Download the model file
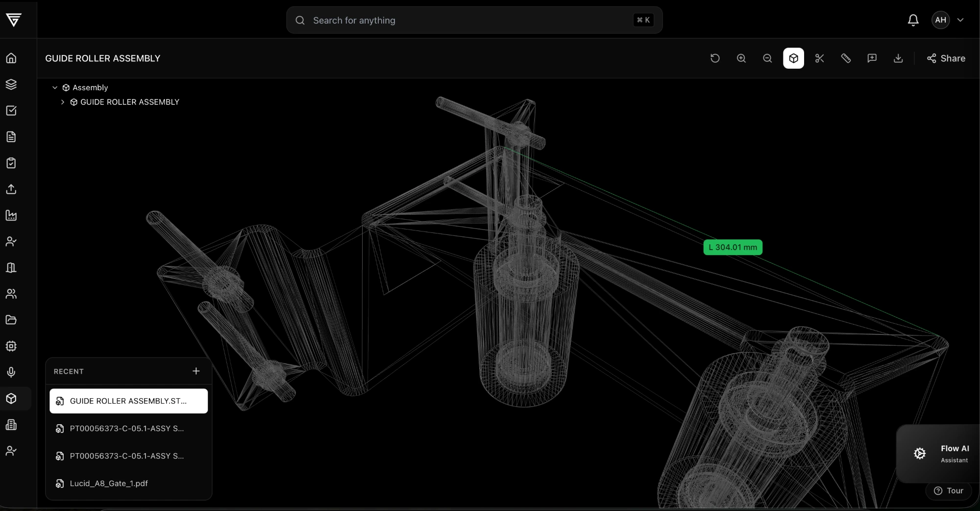Viewport: 980px width, 511px height. point(898,58)
